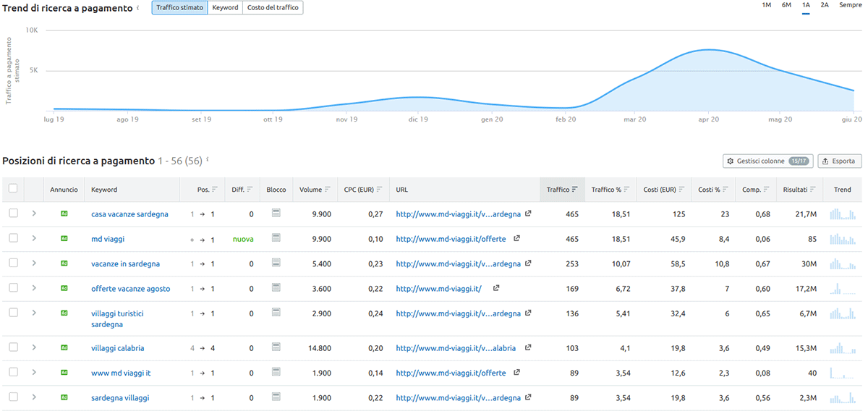
Task: Check the villaggi calabria row
Action: click(13, 347)
